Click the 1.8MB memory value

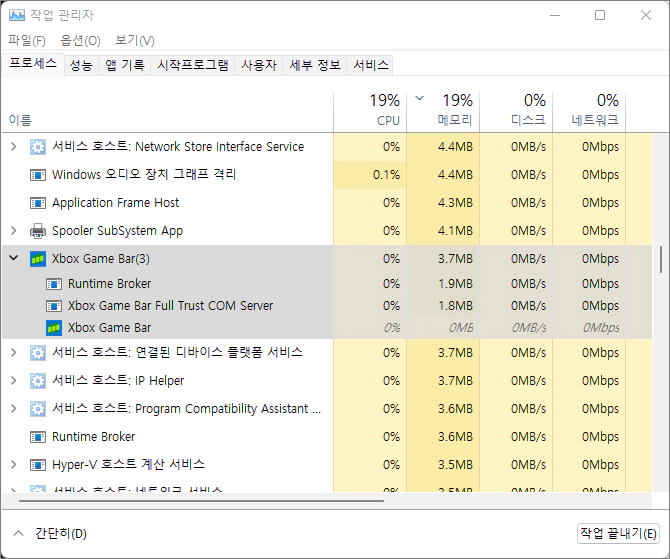point(455,306)
